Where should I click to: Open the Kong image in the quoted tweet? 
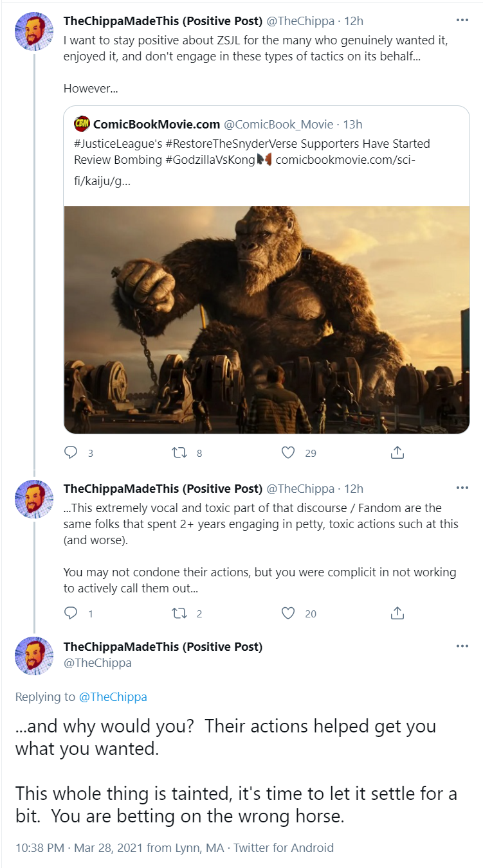267,319
